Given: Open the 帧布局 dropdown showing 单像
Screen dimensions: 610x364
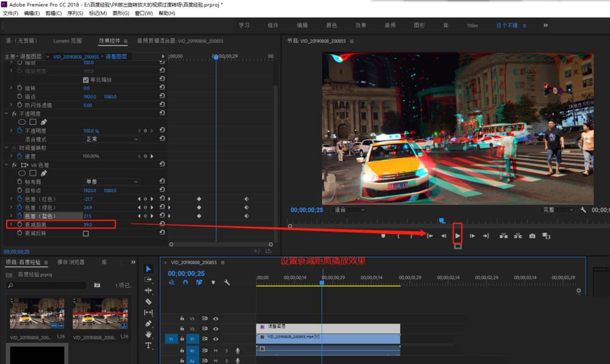Looking at the screenshot, I should [x=111, y=182].
